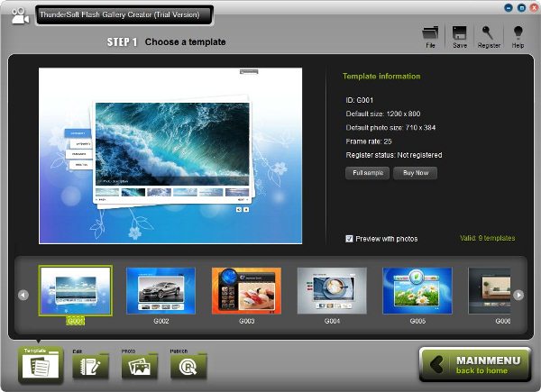
Task: Pick the G004 coffee cup template
Action: click(x=332, y=291)
